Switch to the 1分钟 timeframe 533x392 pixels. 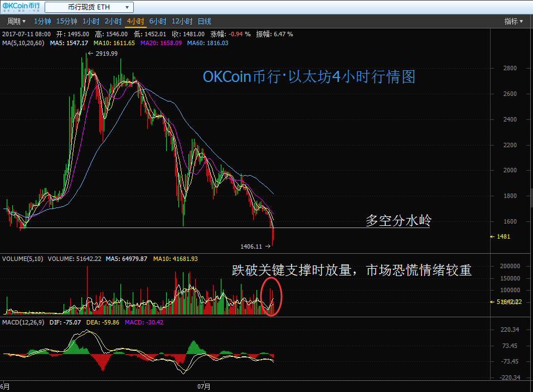42,21
